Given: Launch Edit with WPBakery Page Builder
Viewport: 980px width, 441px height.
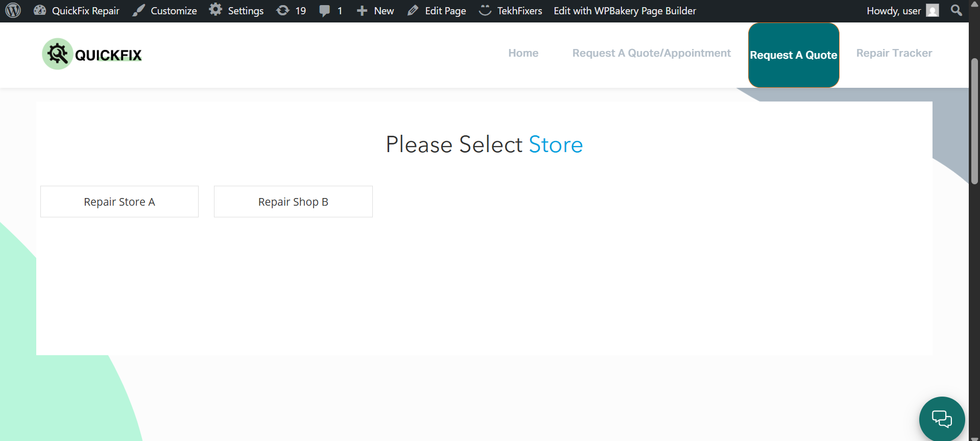Looking at the screenshot, I should click(x=625, y=11).
